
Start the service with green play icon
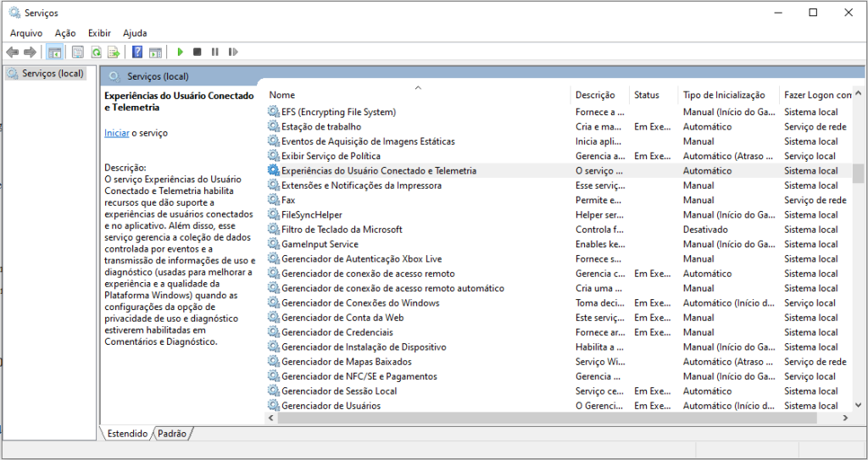click(x=180, y=52)
